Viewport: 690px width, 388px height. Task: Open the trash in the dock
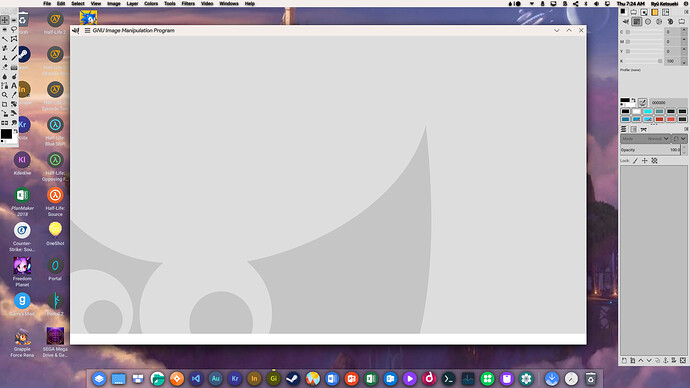591,378
